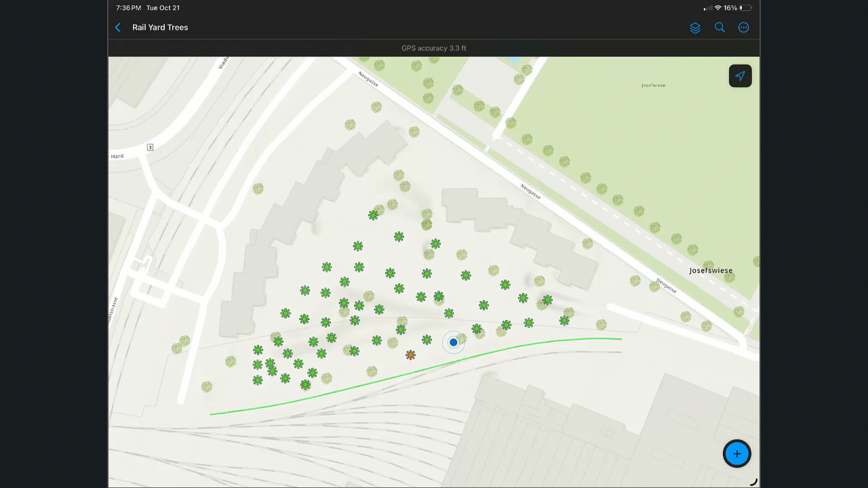Open the map Search tool
The height and width of the screenshot is (488, 868).
[x=719, y=27]
